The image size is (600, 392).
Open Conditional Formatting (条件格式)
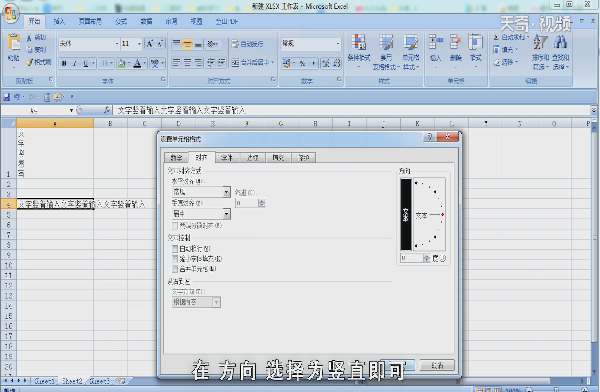point(359,51)
